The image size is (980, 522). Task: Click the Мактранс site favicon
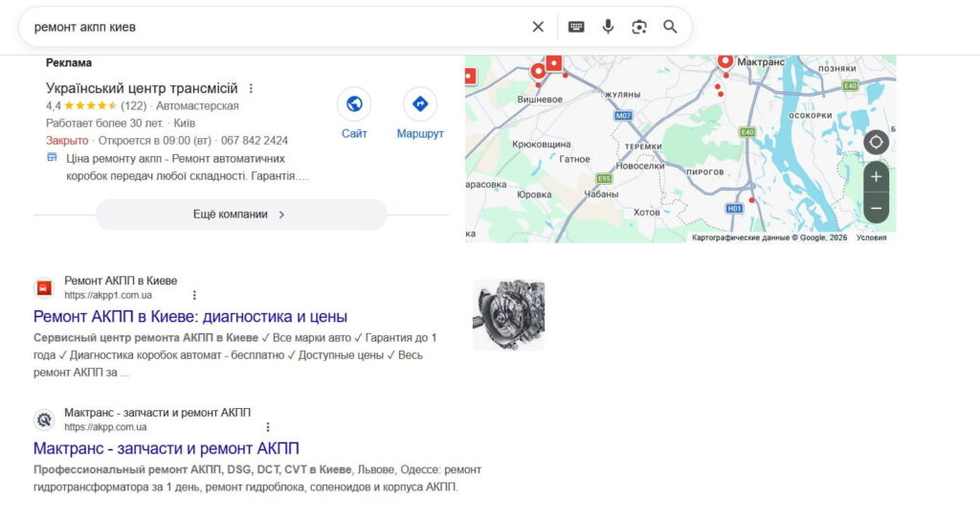pyautogui.click(x=44, y=420)
